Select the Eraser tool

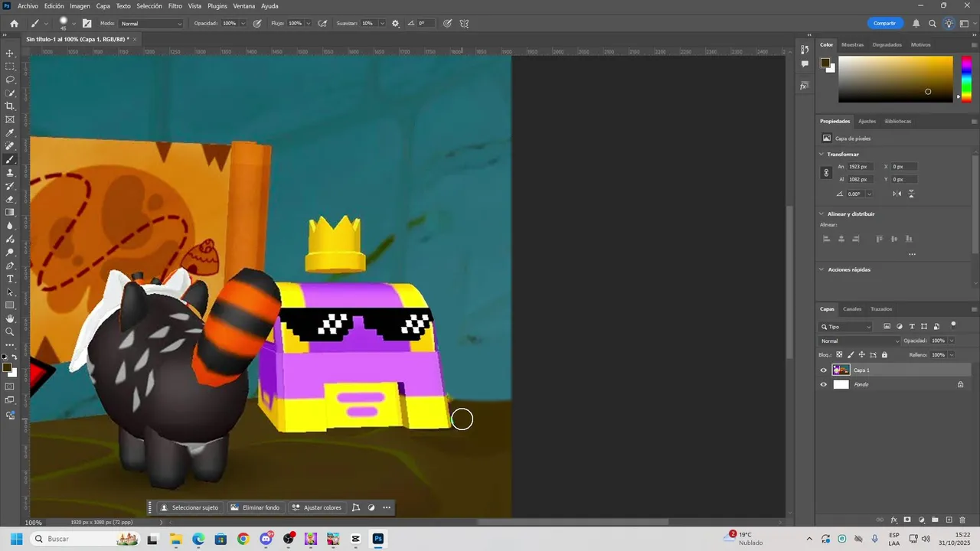pyautogui.click(x=10, y=199)
